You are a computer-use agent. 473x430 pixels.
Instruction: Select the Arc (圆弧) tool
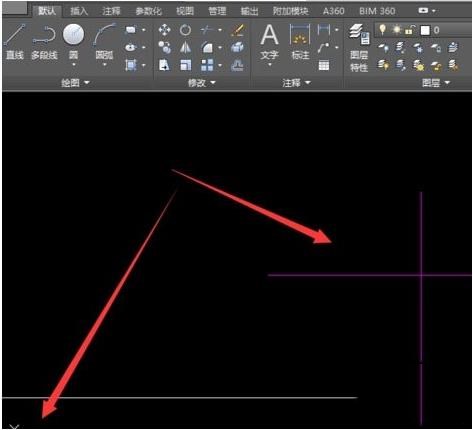pos(104,43)
